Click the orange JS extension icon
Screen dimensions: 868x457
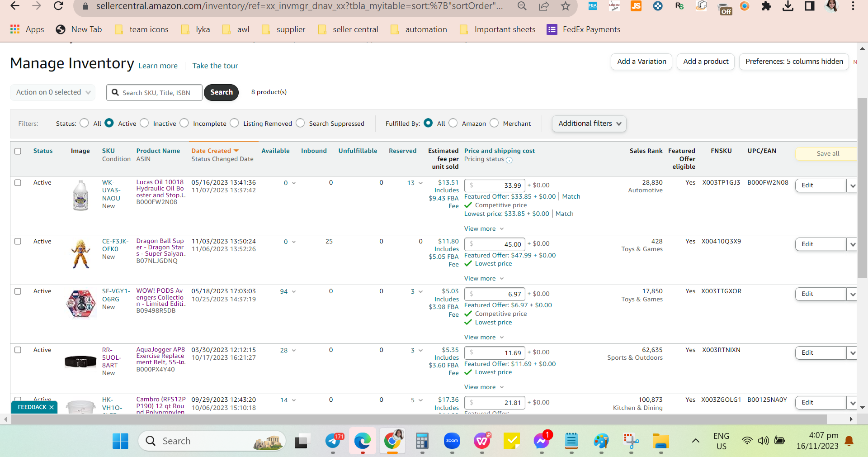tap(636, 6)
